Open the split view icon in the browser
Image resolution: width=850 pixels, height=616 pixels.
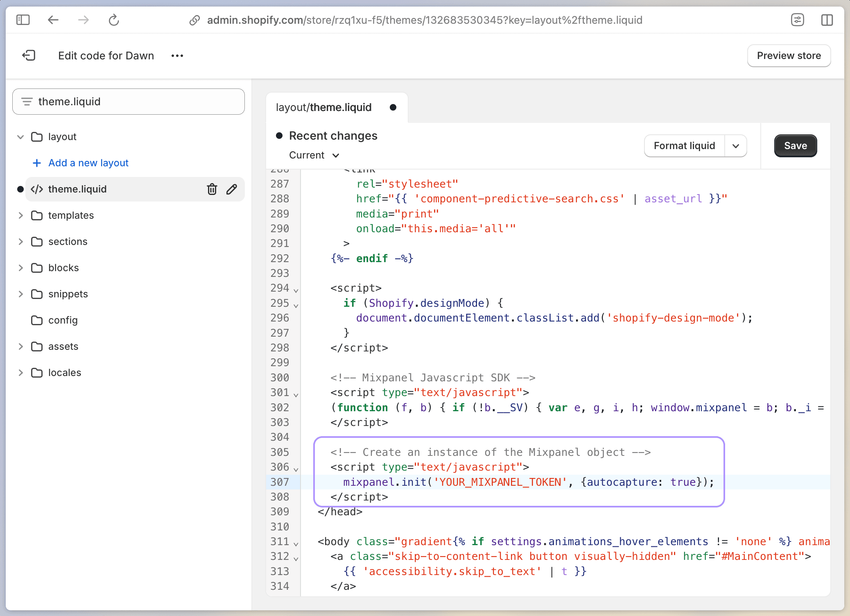(827, 20)
